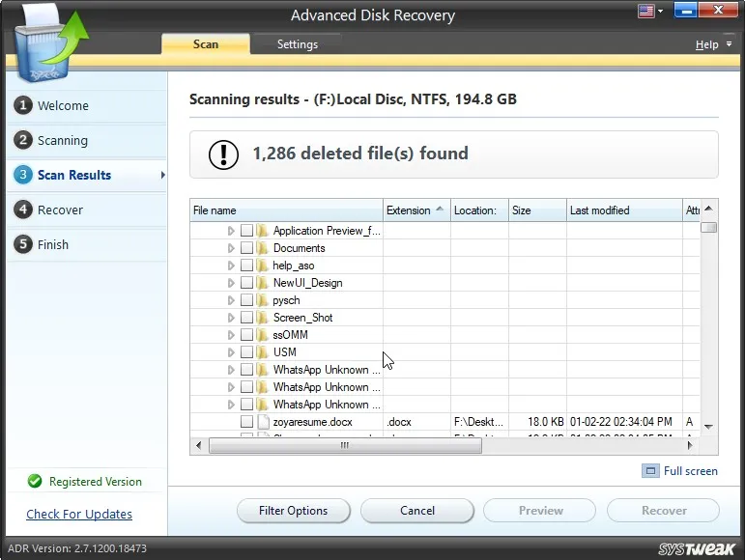Click the step 3 Scan Results number icon

[x=23, y=175]
